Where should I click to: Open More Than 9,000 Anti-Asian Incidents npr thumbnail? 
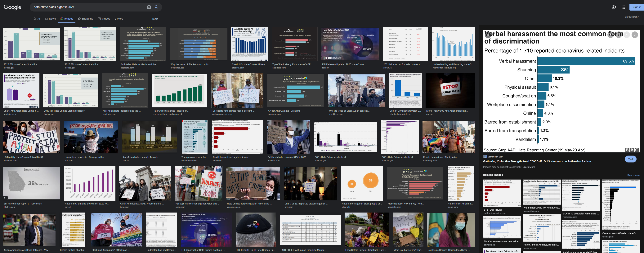tap(450, 91)
